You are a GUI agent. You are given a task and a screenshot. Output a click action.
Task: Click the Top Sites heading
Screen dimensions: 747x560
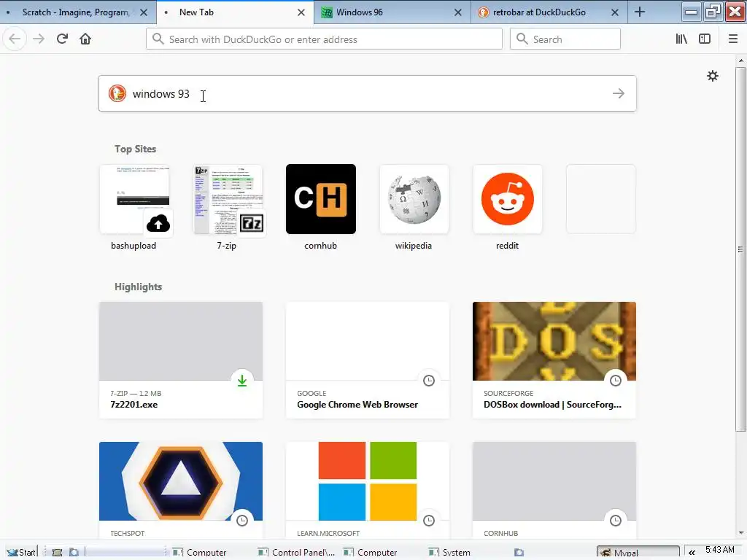point(135,149)
